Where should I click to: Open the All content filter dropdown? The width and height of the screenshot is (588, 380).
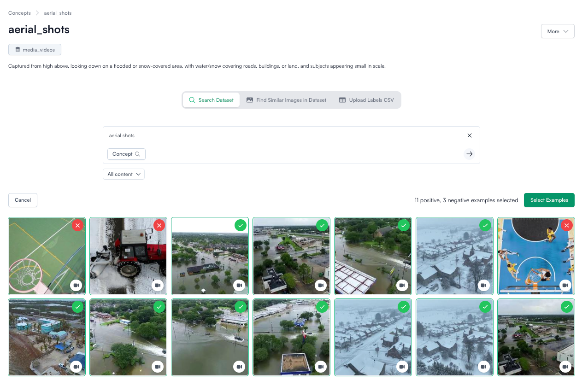pyautogui.click(x=123, y=174)
